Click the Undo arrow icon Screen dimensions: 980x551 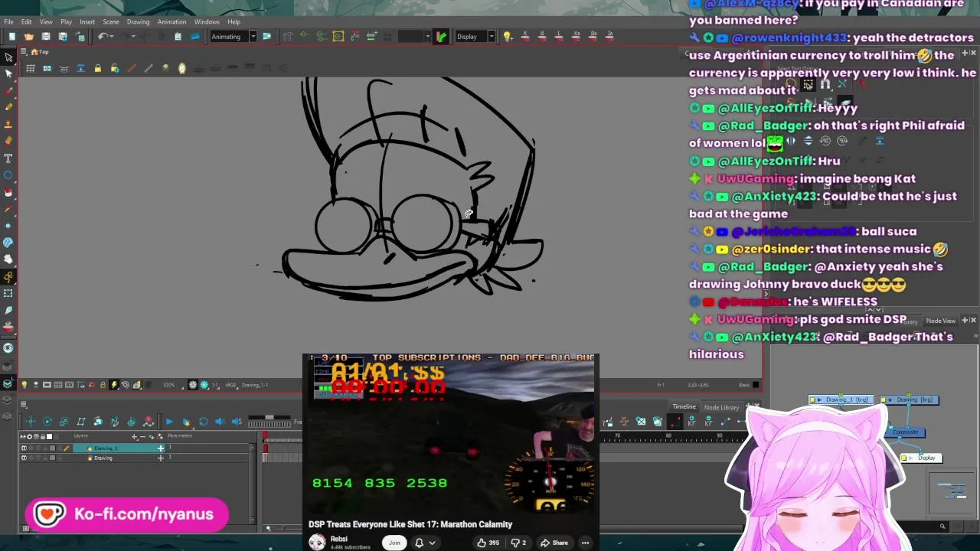[x=102, y=37]
